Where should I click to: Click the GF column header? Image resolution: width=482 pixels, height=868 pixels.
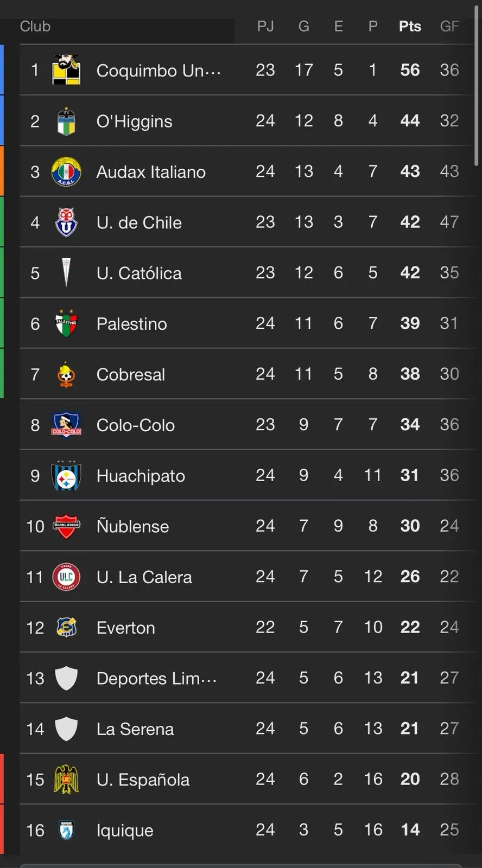[449, 26]
